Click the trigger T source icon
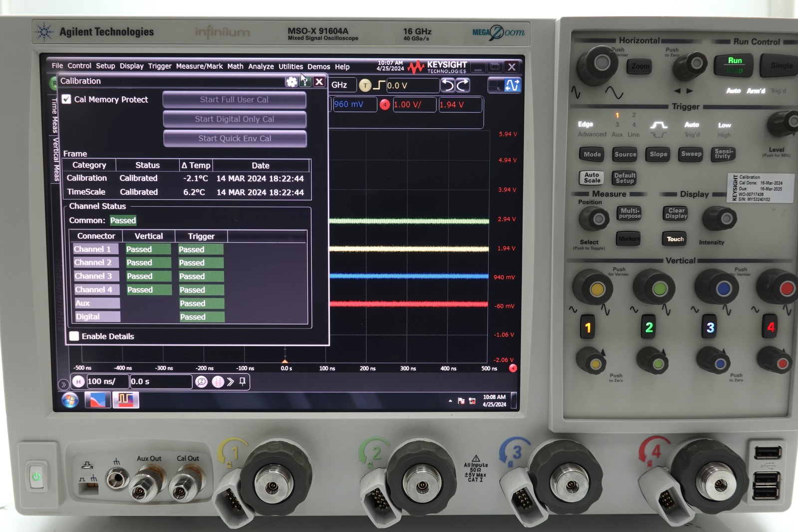The height and width of the screenshot is (532, 798). [365, 85]
